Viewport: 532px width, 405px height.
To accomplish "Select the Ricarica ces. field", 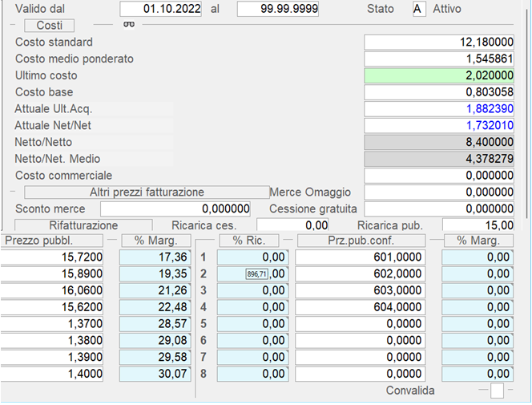I will pos(293,225).
